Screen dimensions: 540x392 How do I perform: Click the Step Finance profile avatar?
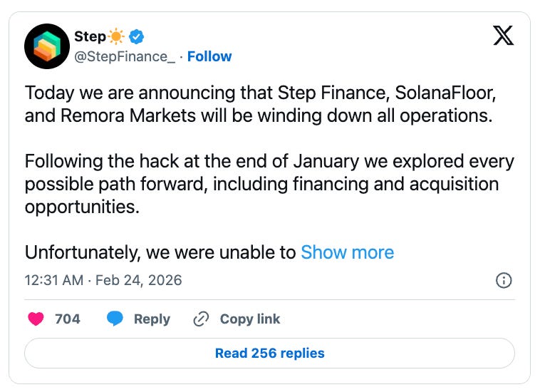(x=46, y=46)
